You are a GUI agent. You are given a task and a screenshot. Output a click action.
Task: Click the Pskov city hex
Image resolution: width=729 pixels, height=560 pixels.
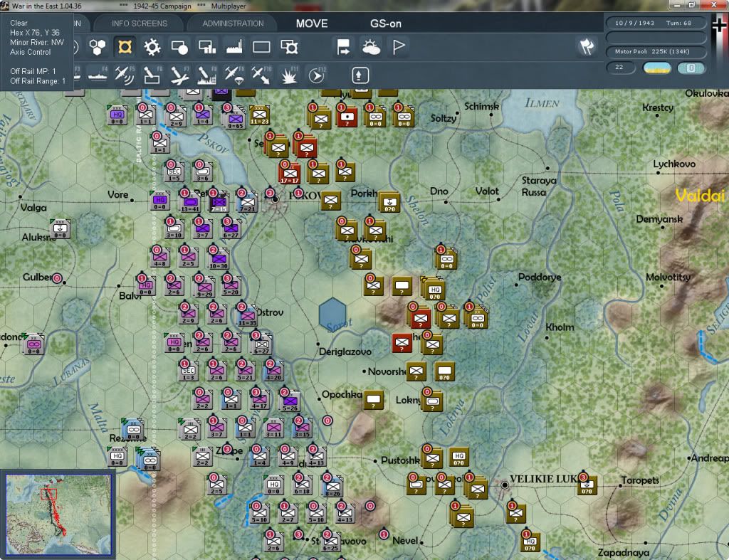pyautogui.click(x=276, y=200)
